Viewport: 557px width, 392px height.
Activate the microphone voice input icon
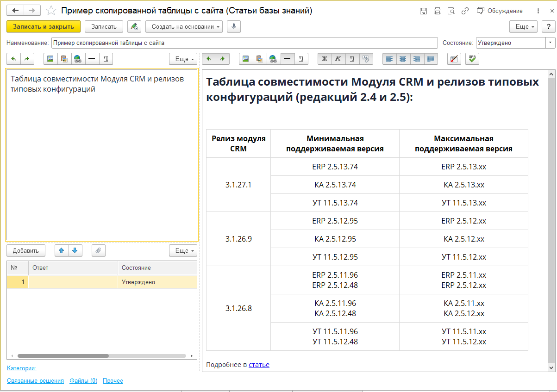pos(234,26)
